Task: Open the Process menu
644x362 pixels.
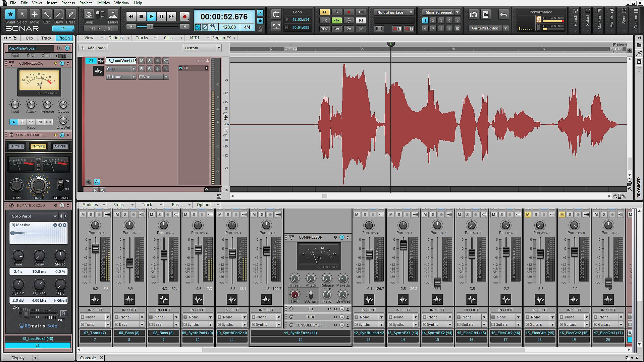Action: (x=68, y=3)
